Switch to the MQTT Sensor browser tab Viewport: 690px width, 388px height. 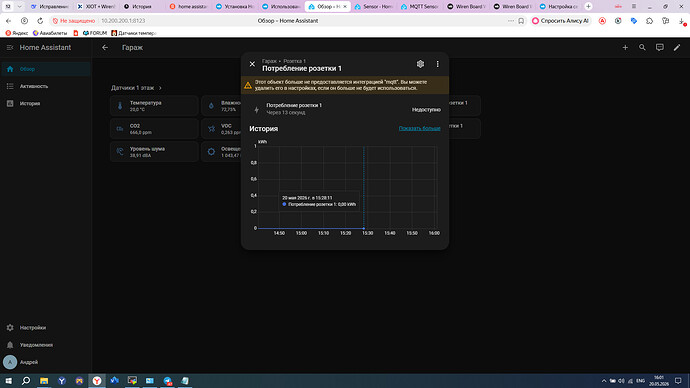419,7
